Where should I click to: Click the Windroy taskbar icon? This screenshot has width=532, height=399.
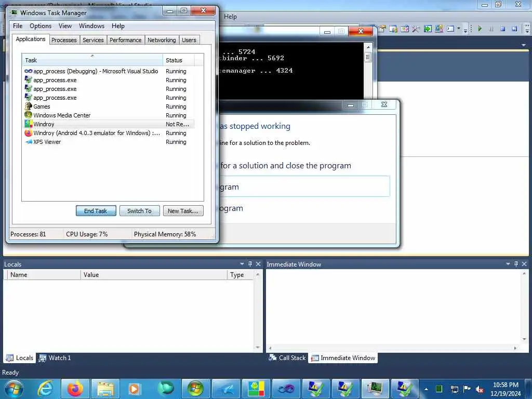[256, 389]
